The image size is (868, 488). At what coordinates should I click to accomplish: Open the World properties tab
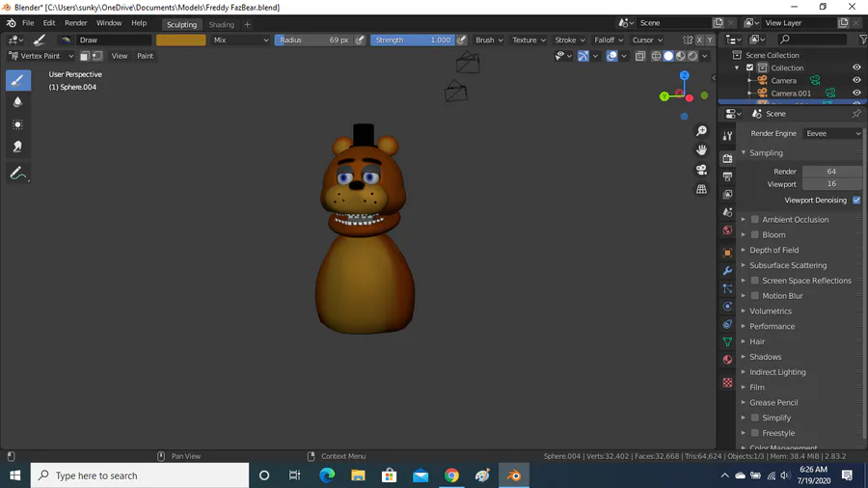point(727,230)
